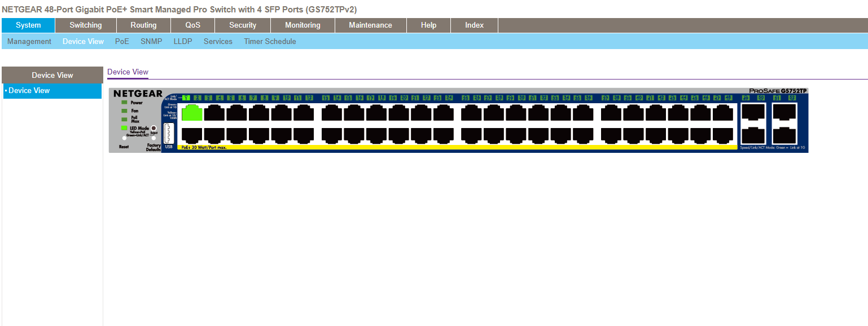Open the Switching menu tab
Viewport: 868px width, 326px height.
[86, 25]
